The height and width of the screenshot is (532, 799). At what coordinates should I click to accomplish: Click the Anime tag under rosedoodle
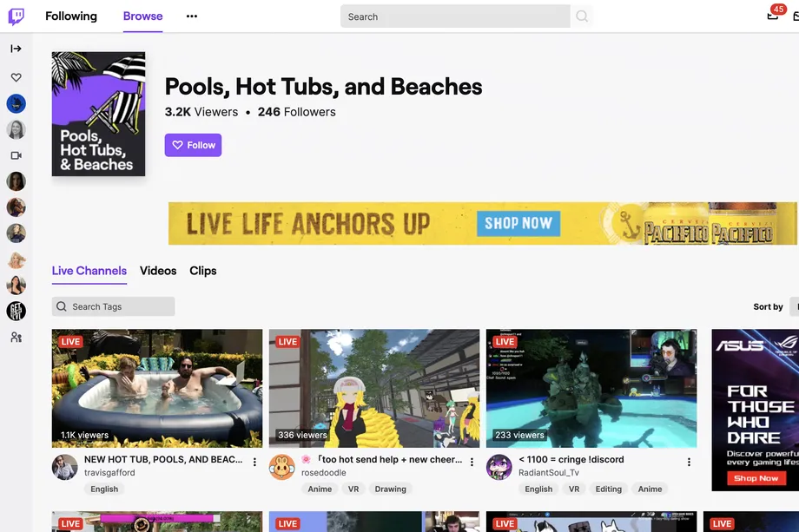[x=320, y=489]
